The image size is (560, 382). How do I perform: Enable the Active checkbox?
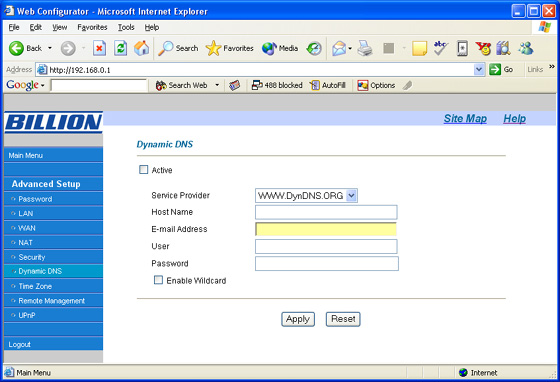tap(144, 170)
